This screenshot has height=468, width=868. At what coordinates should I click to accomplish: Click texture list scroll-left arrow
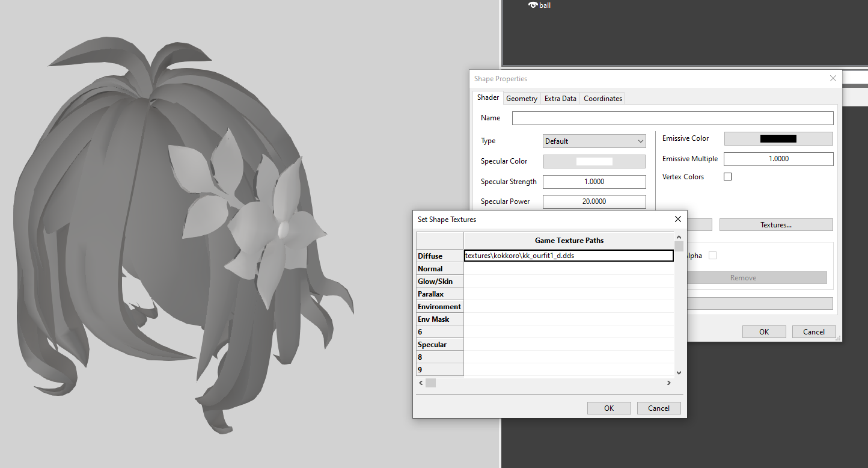[x=421, y=383]
